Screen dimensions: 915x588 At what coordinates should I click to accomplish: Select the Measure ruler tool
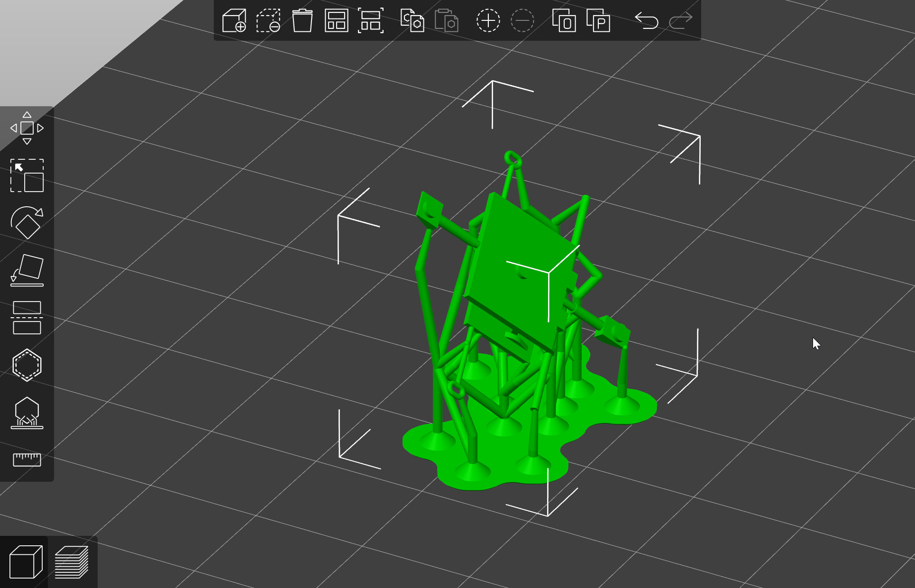pos(27,459)
